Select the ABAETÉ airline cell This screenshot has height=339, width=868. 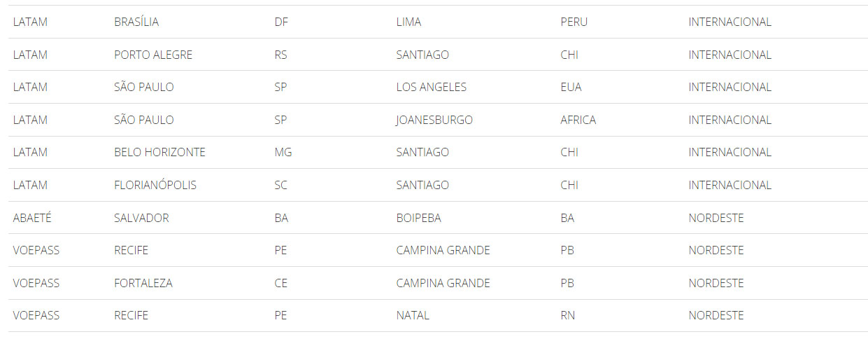[32, 218]
